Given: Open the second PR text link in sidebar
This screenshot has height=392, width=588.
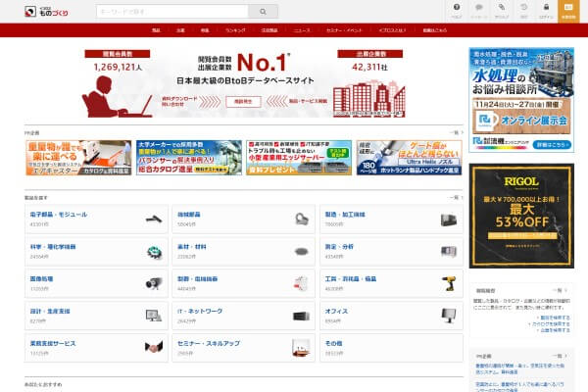Looking at the screenshot, I should point(519,387).
